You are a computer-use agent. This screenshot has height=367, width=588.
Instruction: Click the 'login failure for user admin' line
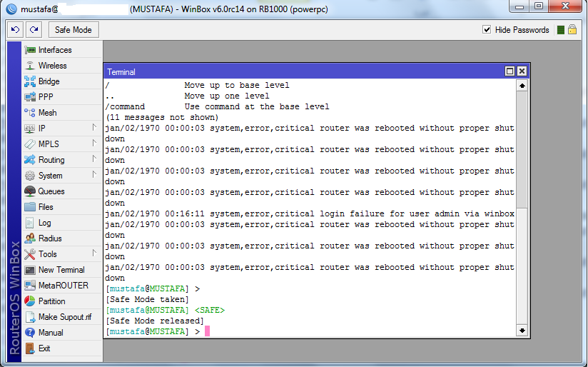(310, 214)
